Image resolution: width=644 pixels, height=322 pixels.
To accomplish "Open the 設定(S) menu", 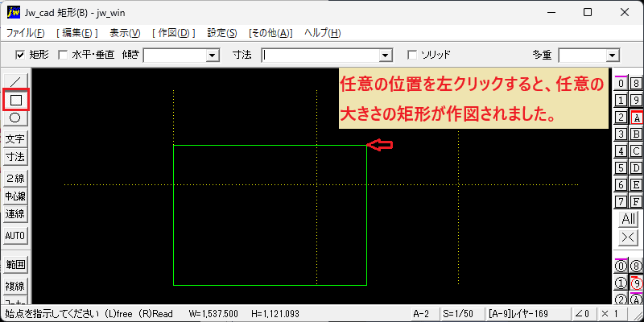I will click(222, 33).
